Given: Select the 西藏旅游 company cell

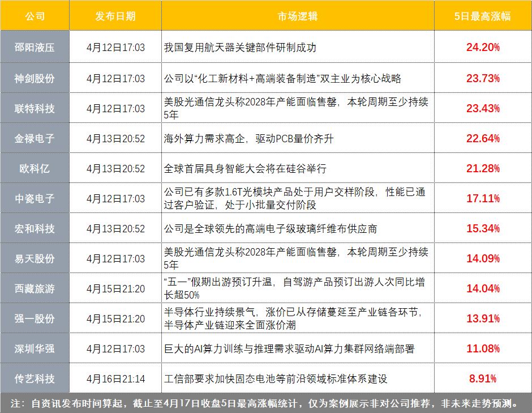Looking at the screenshot, I should 35,288.
